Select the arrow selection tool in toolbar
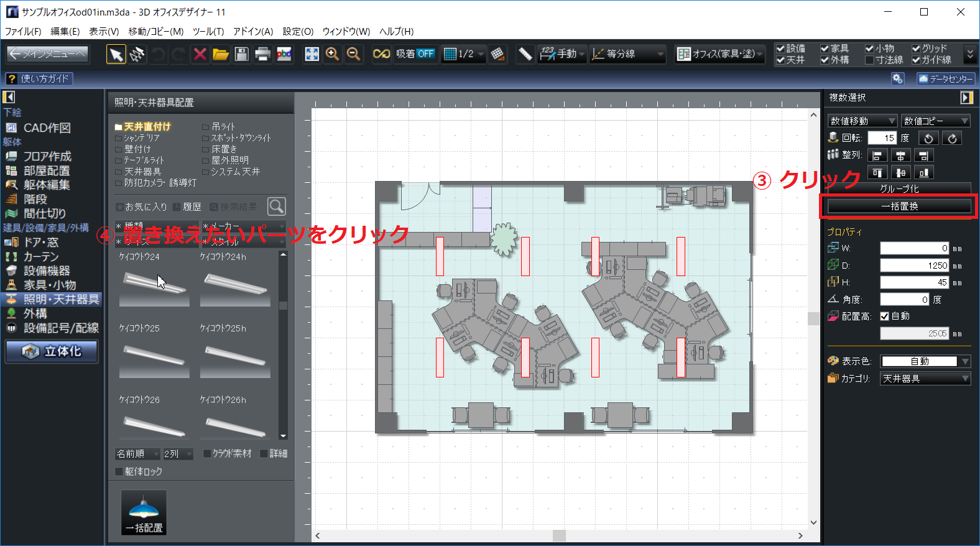Viewport: 980px width, 546px height. 116,54
